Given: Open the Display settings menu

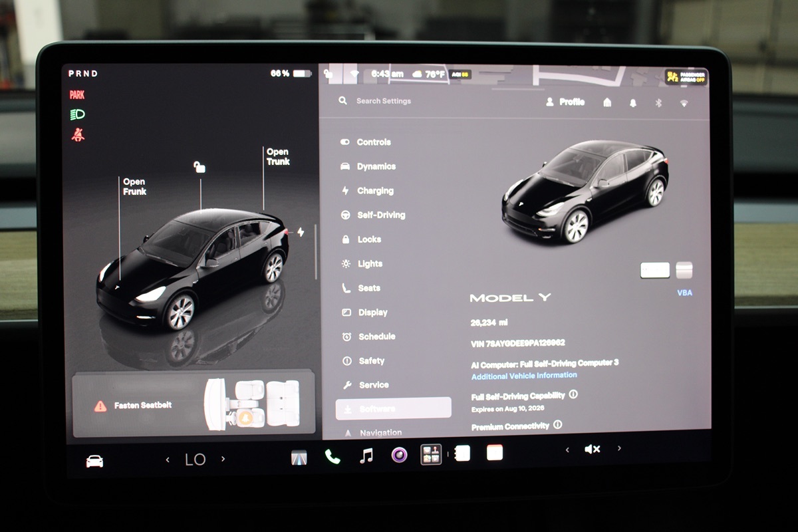Looking at the screenshot, I should click(364, 312).
